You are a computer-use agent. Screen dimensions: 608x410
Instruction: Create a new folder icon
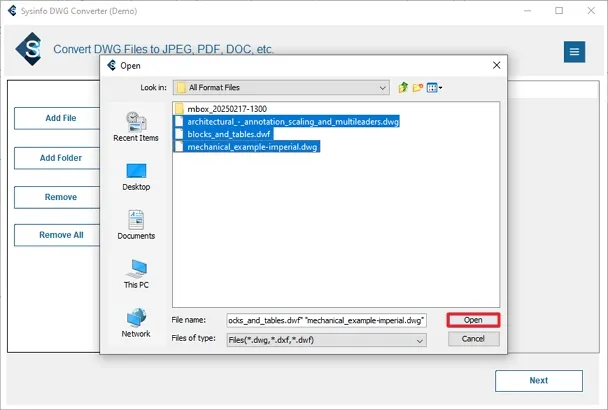[417, 88]
